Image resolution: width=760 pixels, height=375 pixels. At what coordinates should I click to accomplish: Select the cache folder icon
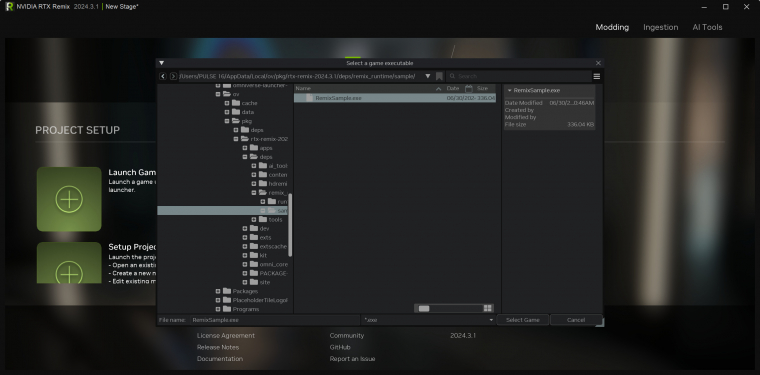(x=236, y=103)
